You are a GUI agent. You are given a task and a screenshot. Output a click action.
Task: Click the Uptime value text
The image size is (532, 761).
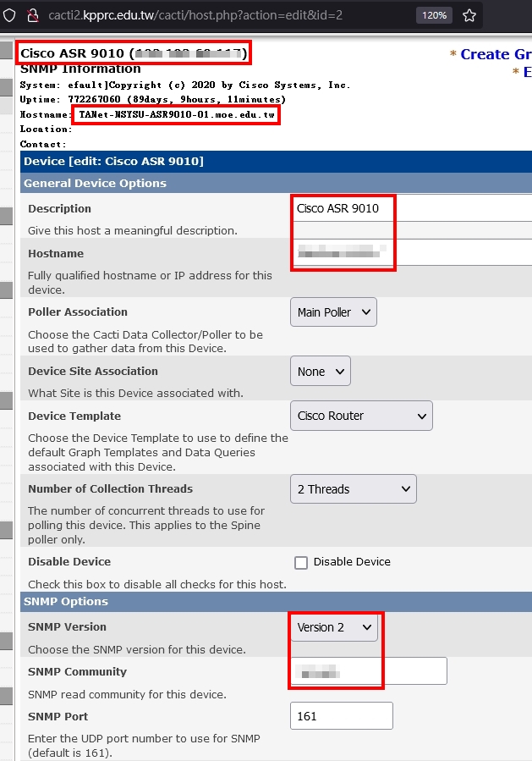tap(177, 100)
